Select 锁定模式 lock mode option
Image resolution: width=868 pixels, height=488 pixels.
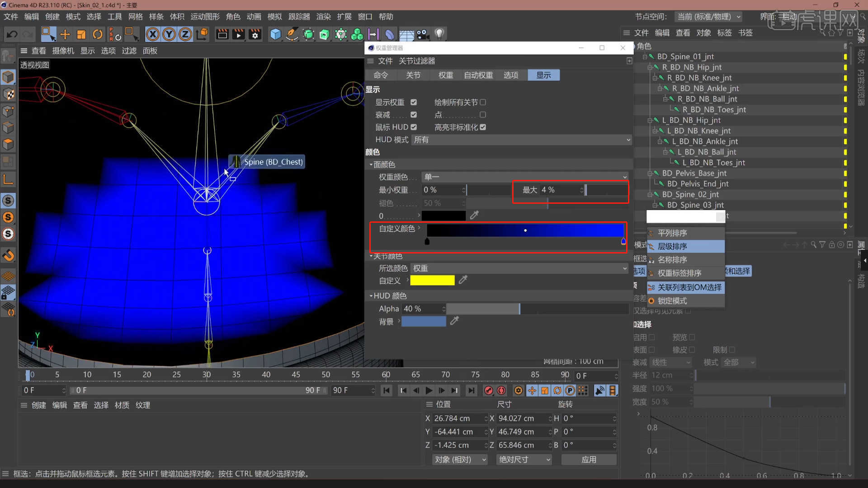pos(686,301)
